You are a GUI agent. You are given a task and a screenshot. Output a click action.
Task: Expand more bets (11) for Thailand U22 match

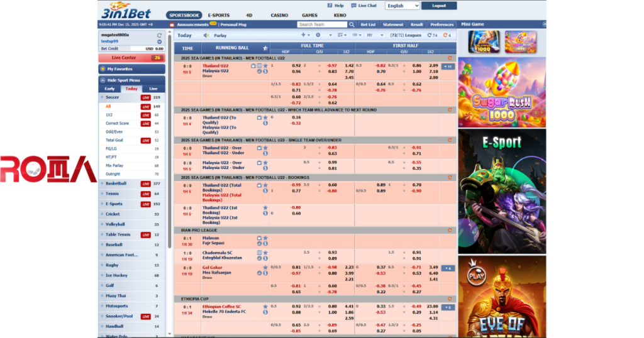tap(448, 67)
